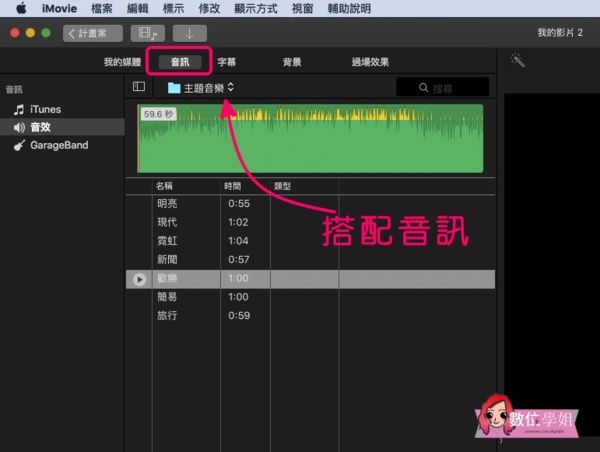
Task: Open the 過場效果 transitions tab
Action: tap(369, 62)
